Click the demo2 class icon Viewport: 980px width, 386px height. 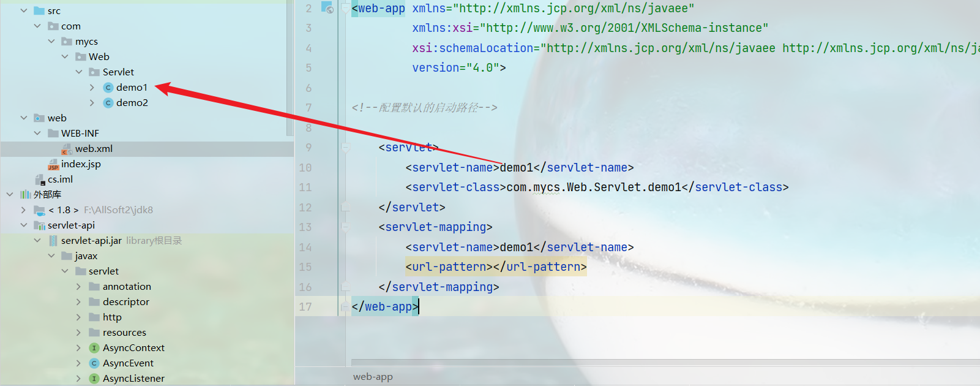point(108,103)
